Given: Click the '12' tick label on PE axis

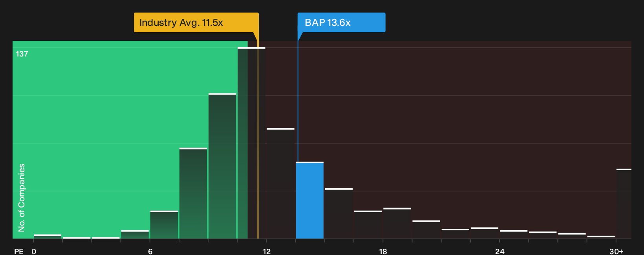Looking at the screenshot, I should (x=267, y=251).
